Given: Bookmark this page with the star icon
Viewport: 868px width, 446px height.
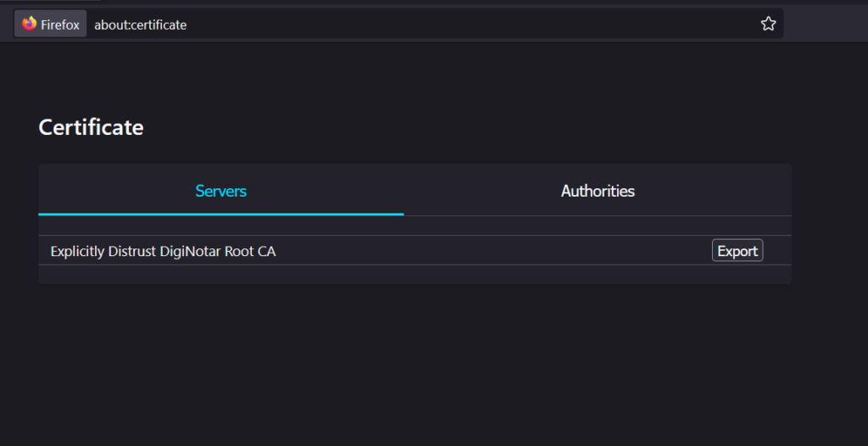Looking at the screenshot, I should point(768,24).
